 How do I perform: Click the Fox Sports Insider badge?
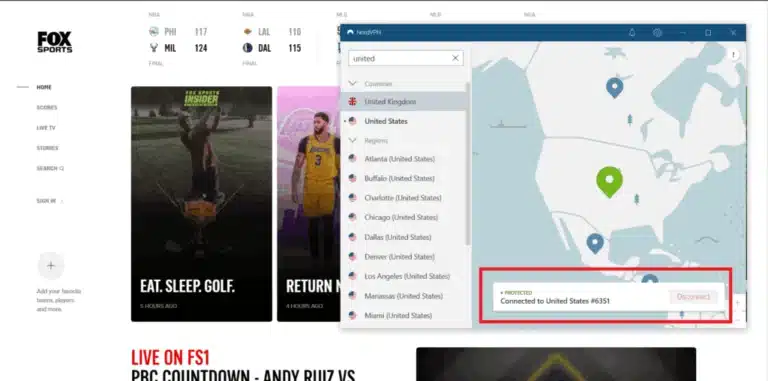coord(201,98)
